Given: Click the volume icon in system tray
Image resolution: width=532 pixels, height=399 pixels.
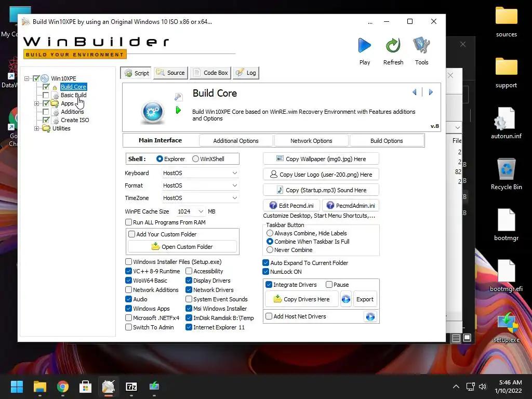Looking at the screenshot, I should (483, 387).
